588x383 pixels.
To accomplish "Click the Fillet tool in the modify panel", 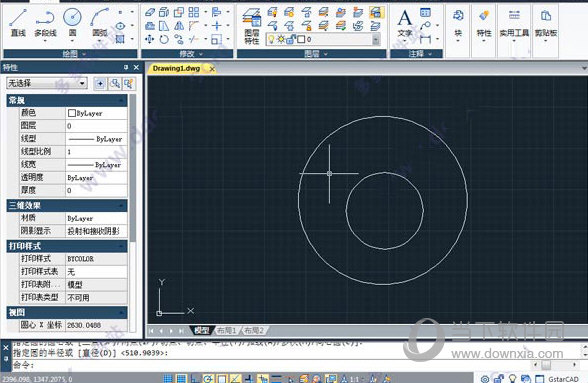I will click(194, 26).
